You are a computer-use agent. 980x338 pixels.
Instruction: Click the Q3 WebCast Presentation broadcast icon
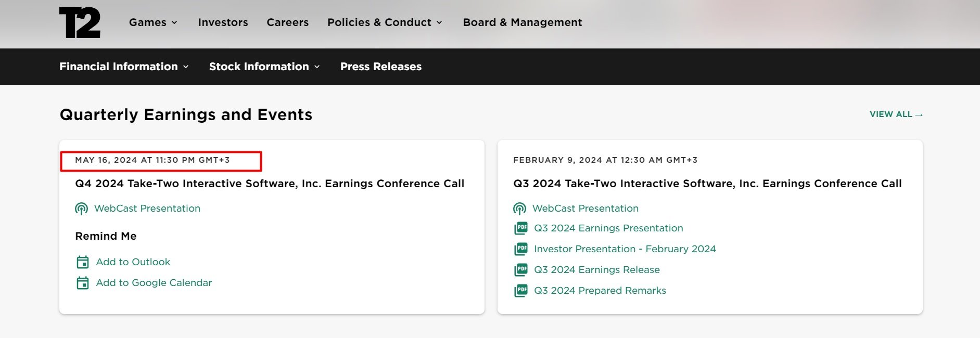[519, 209]
